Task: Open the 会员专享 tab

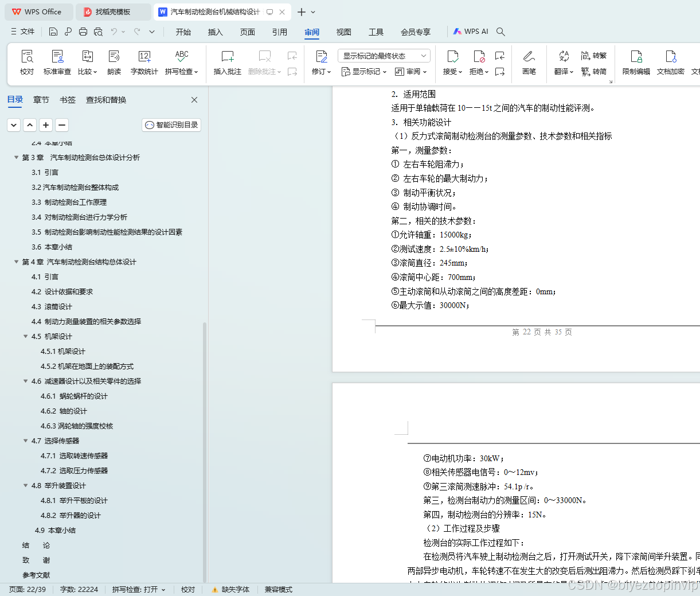Action: (x=416, y=32)
